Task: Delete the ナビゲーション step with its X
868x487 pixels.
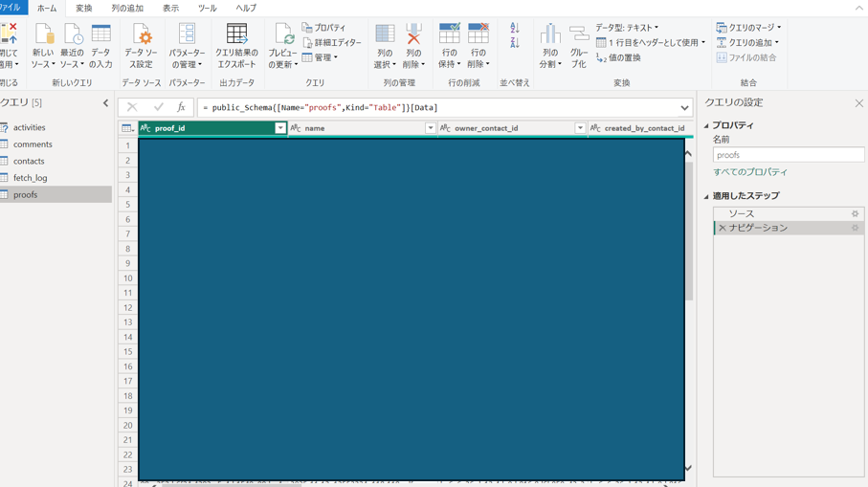Action: pyautogui.click(x=722, y=229)
